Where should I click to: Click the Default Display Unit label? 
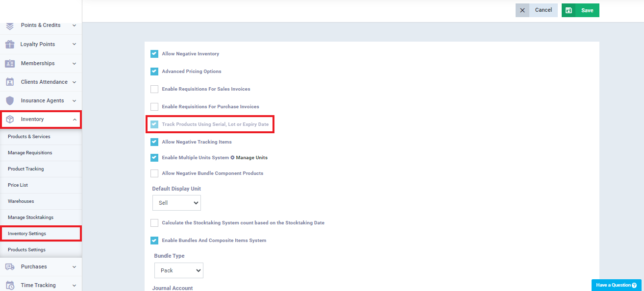click(x=176, y=189)
